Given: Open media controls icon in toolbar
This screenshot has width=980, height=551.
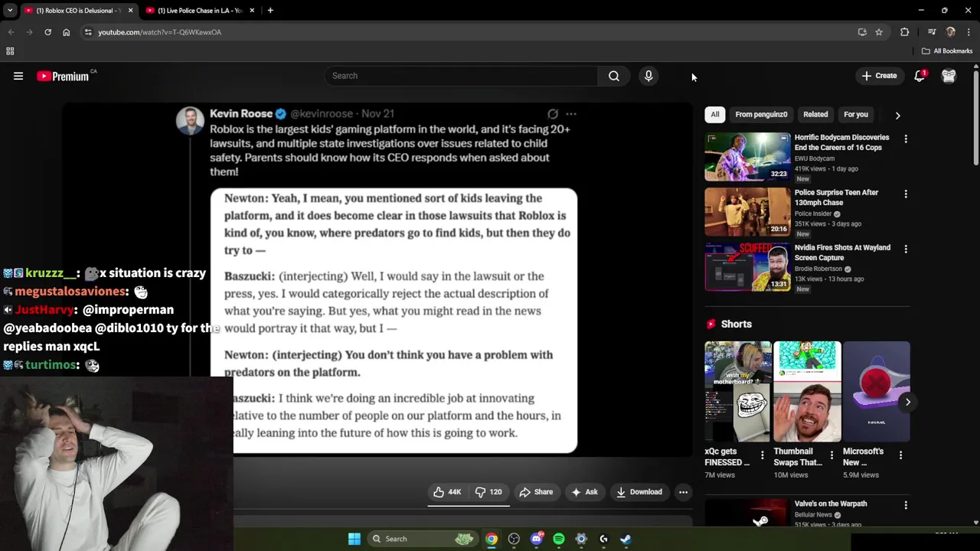Looking at the screenshot, I should 932,32.
